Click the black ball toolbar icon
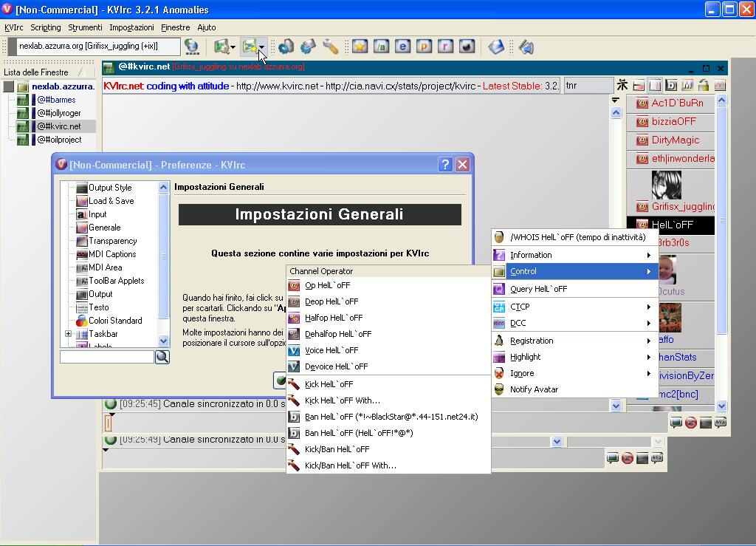 [467, 47]
